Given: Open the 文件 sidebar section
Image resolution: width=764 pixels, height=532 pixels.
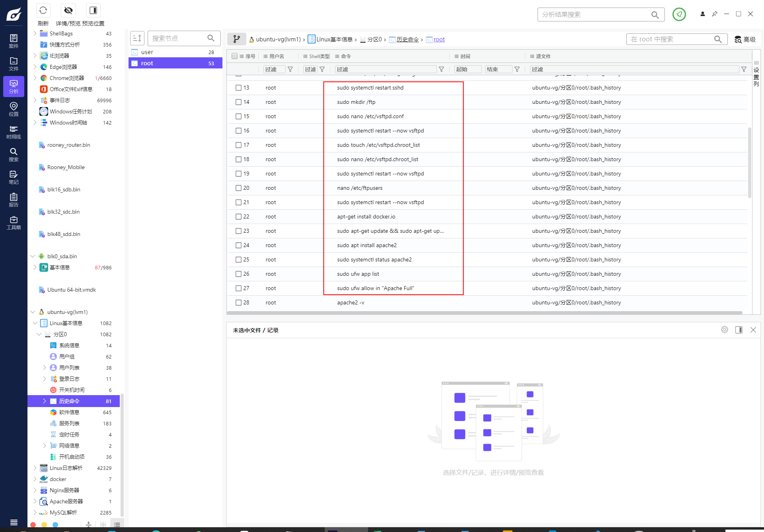Looking at the screenshot, I should 14,64.
